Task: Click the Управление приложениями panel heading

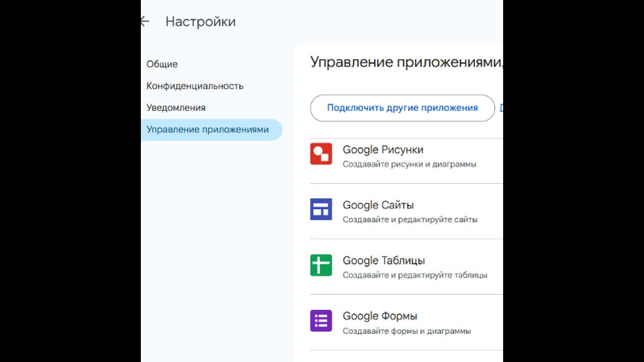Action: pos(407,62)
